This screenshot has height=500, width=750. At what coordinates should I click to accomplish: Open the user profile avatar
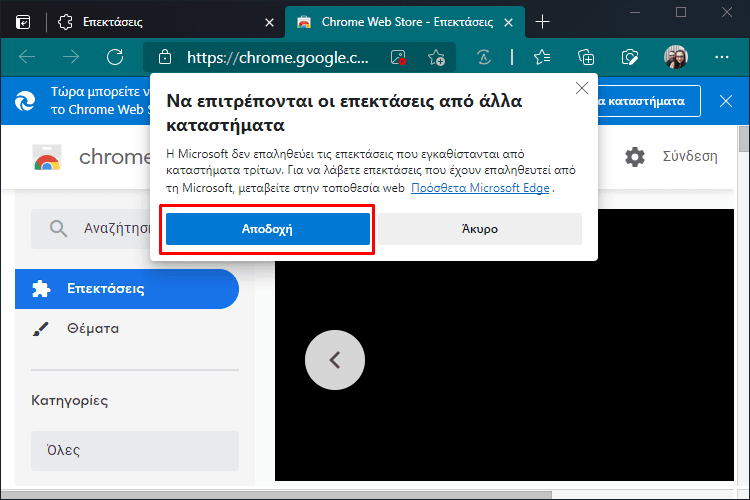676,57
